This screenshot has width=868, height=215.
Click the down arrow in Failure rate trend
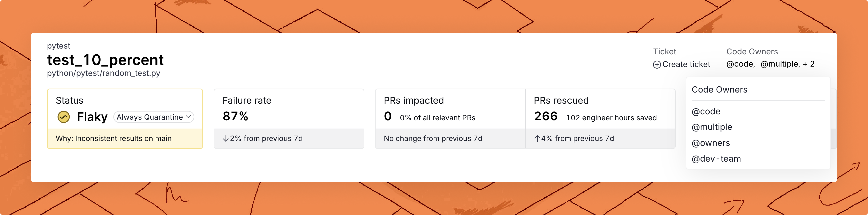tap(226, 138)
